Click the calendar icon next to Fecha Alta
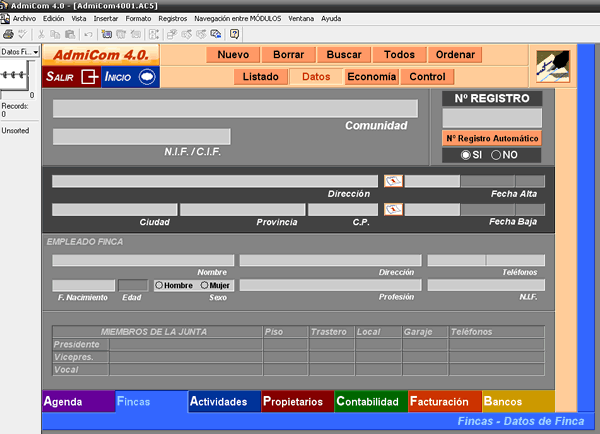Image resolution: width=600 pixels, height=434 pixels. 393,181
